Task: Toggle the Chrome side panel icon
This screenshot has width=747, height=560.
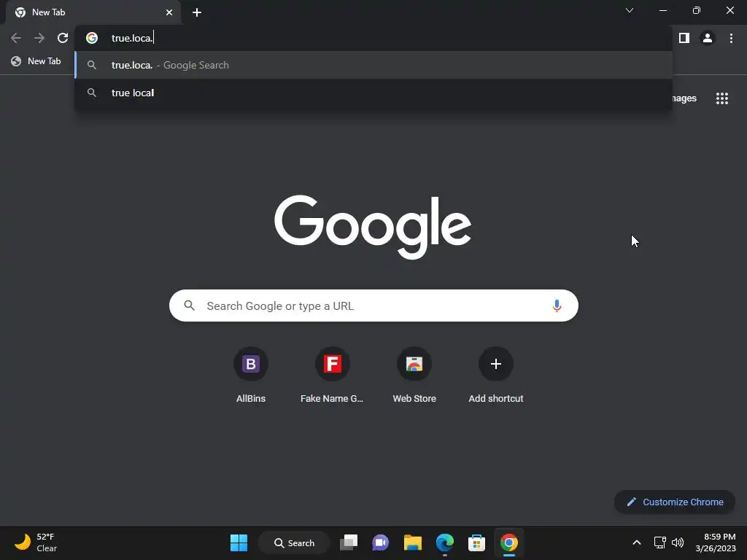Action: pyautogui.click(x=684, y=38)
